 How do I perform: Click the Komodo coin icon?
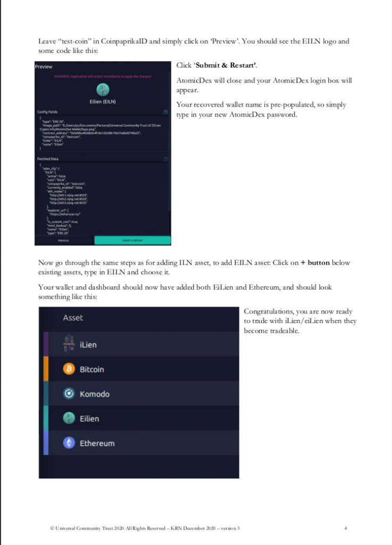coord(69,394)
